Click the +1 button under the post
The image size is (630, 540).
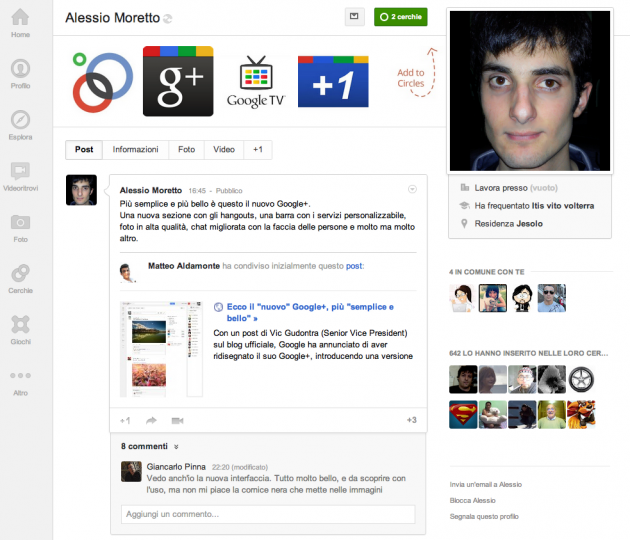pyautogui.click(x=125, y=421)
